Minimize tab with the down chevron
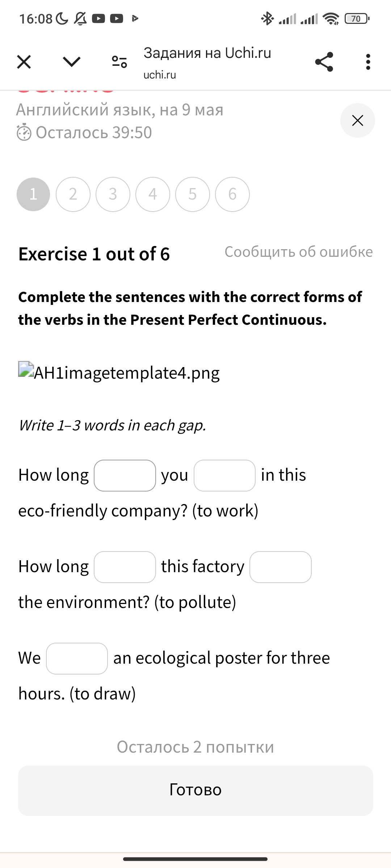The width and height of the screenshot is (391, 868). point(72,62)
